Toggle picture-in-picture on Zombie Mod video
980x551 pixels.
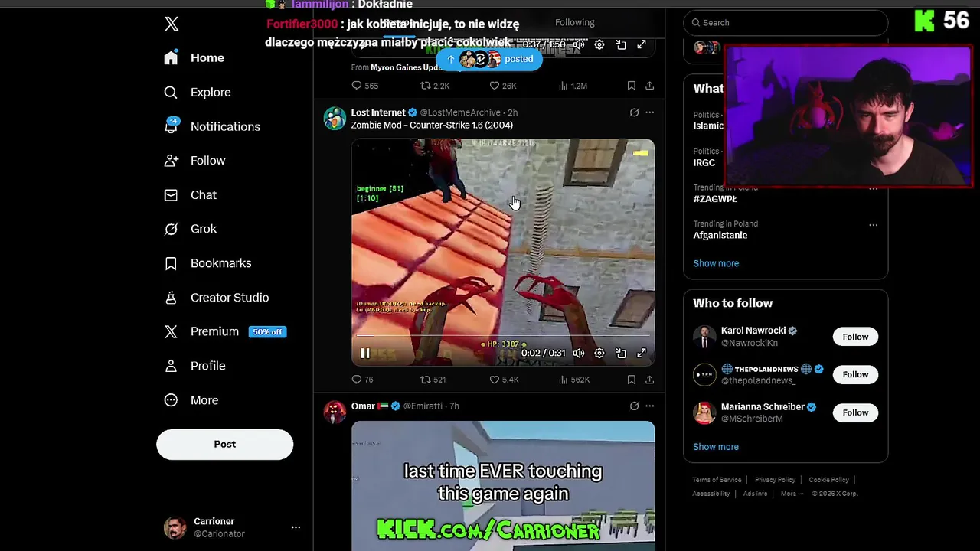[621, 353]
